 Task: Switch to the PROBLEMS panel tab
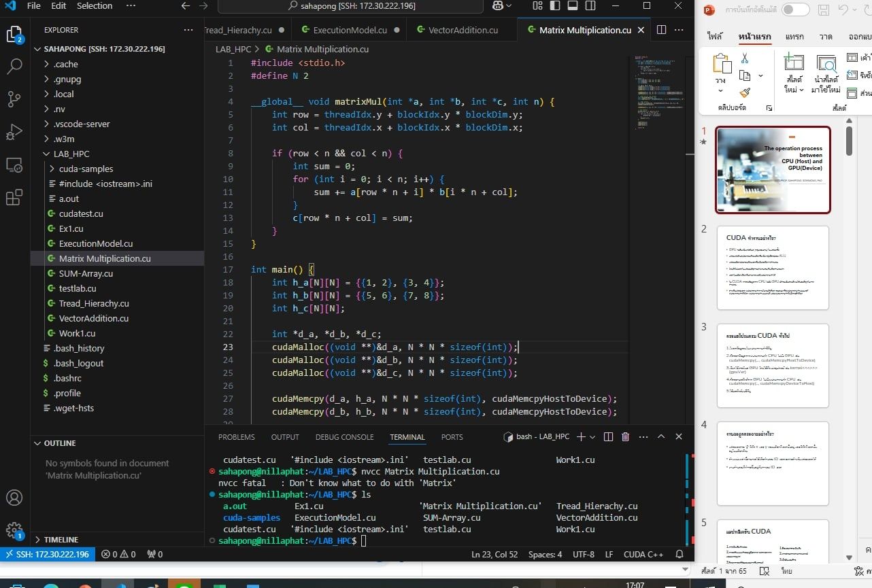236,437
